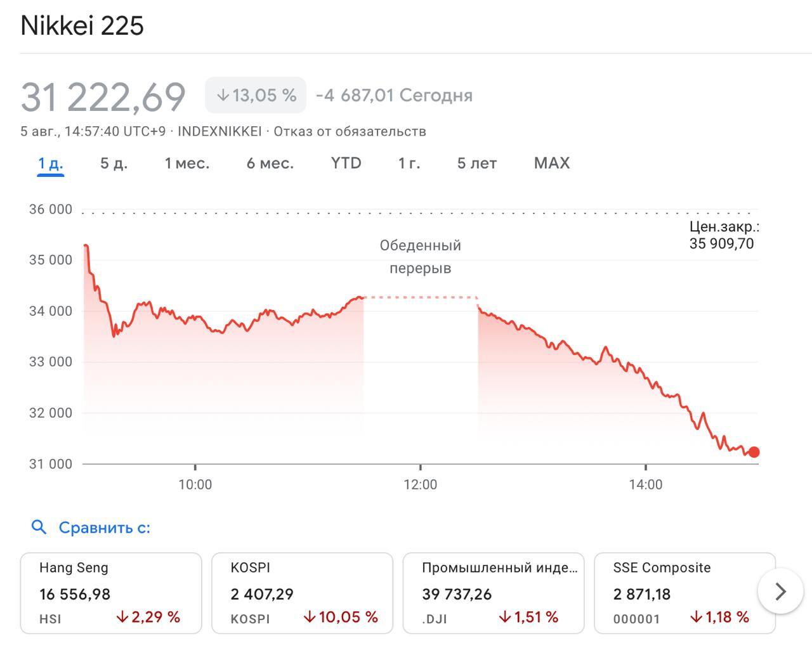Show the 1 мес. chart range
This screenshot has height=653, width=812.
pos(187,163)
